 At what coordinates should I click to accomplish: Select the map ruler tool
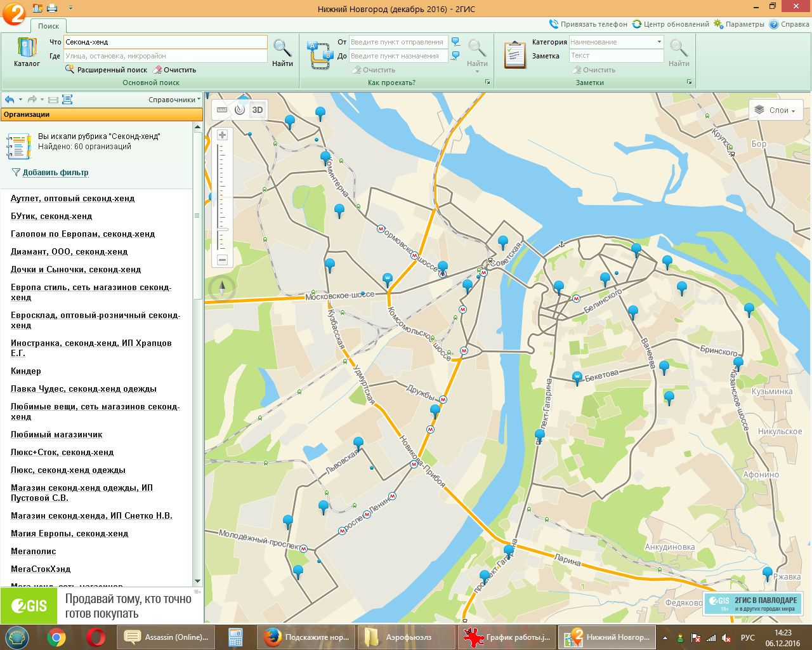pyautogui.click(x=222, y=110)
